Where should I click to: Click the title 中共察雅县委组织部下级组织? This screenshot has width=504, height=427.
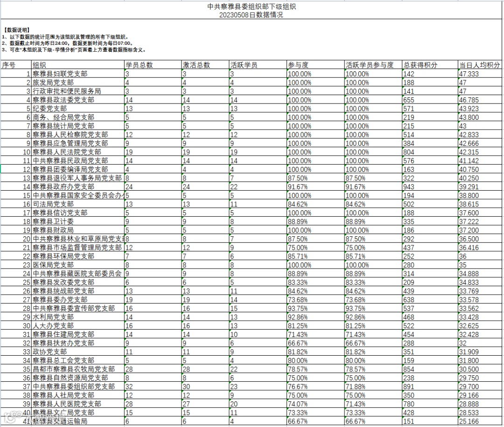pos(252,7)
